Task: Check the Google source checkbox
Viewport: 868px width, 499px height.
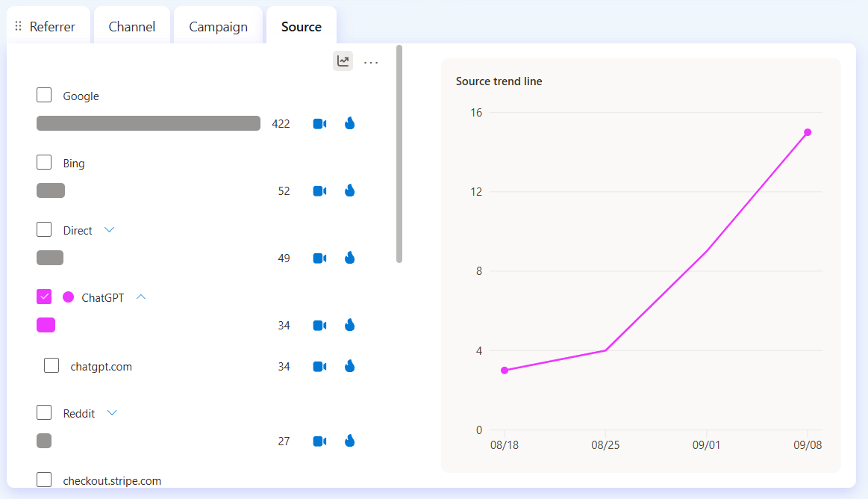Action: (44, 94)
